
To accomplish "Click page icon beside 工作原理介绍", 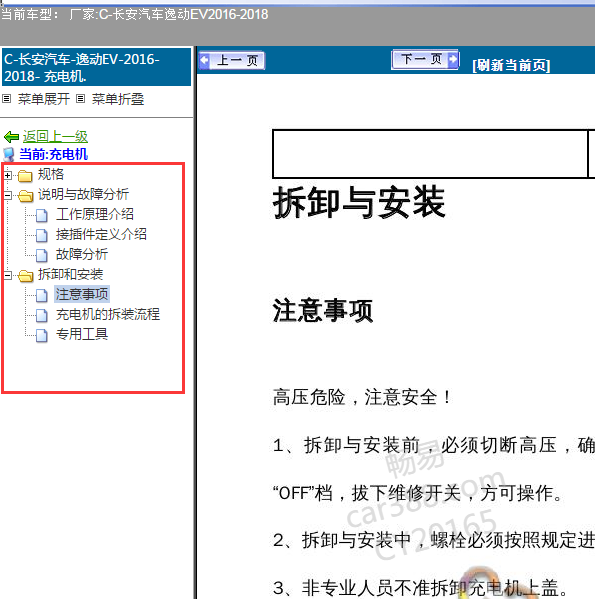I will pos(42,215).
